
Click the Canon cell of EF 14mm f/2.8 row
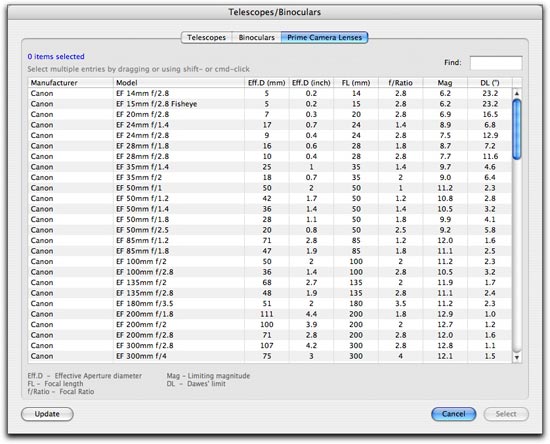(42, 93)
